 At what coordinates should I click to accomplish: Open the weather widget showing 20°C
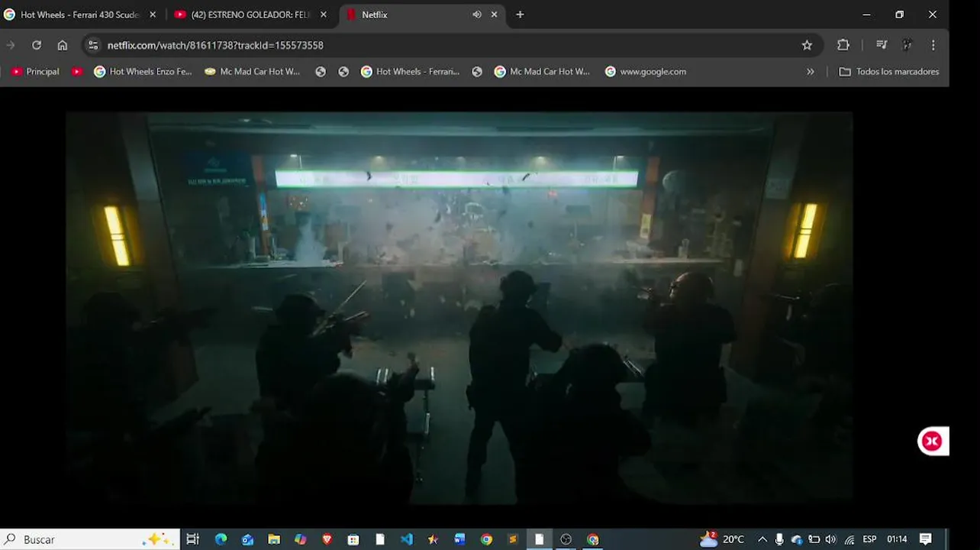(722, 539)
